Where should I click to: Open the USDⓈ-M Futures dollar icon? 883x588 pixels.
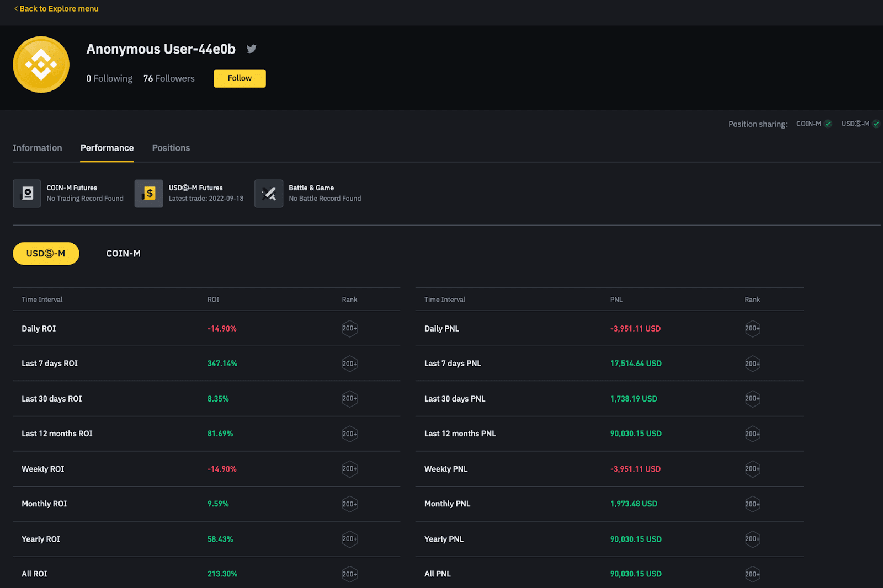(x=149, y=194)
